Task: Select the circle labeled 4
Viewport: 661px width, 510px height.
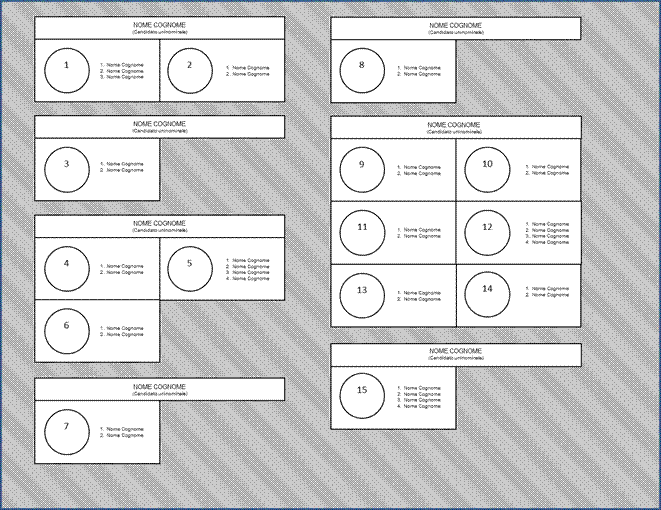Action: coord(67,269)
